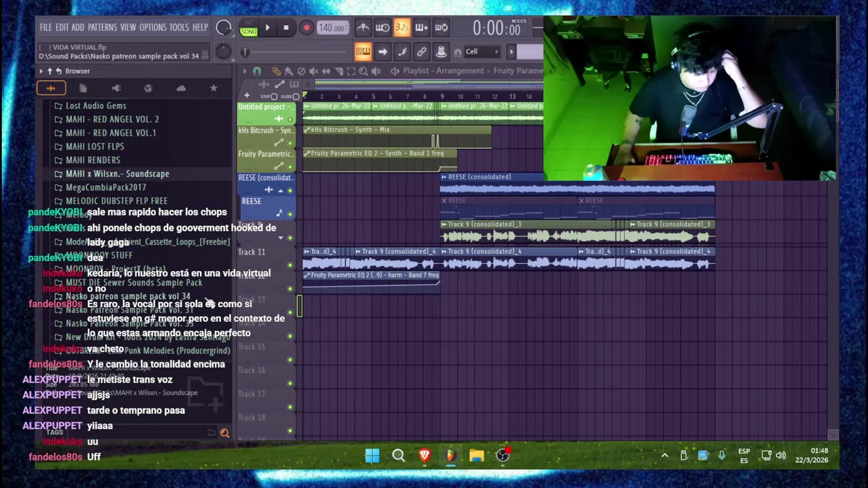Mute the Track 11 green light
This screenshot has width=868, height=488.
click(290, 264)
